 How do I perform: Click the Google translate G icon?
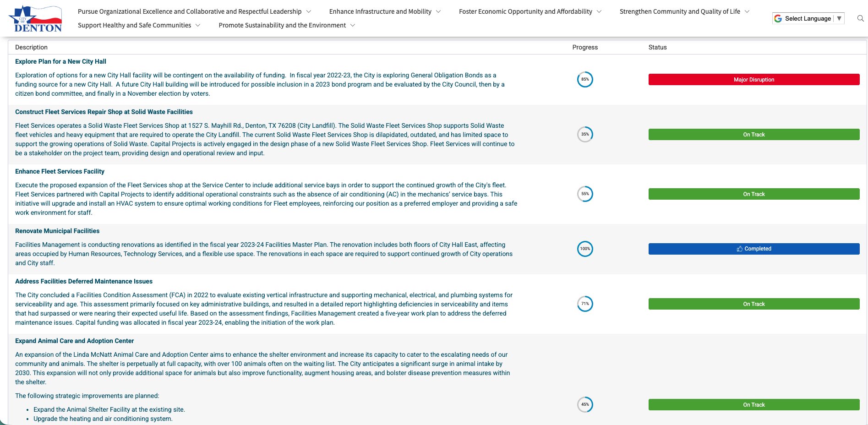778,18
